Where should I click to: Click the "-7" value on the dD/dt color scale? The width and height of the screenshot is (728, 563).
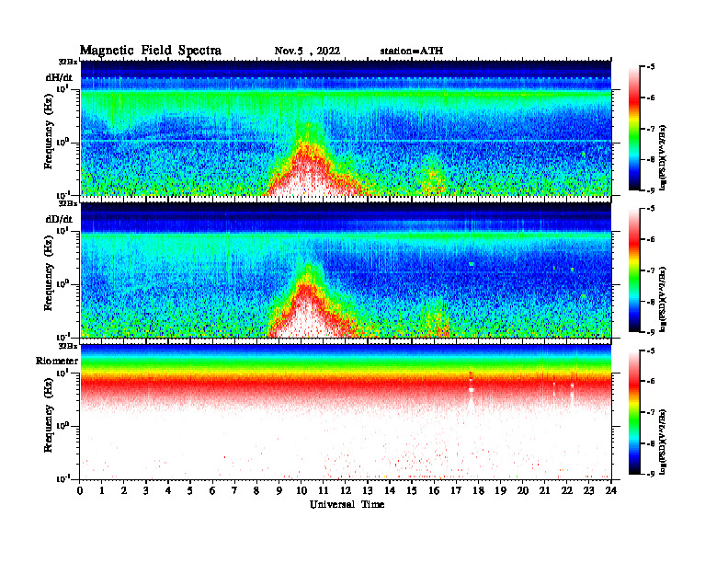651,270
